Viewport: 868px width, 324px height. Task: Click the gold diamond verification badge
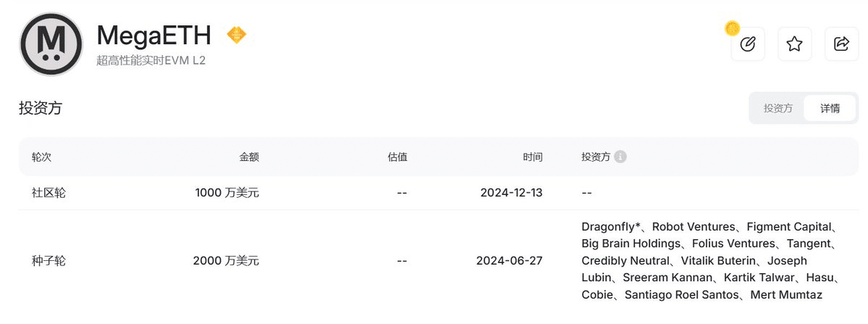pyautogui.click(x=237, y=35)
